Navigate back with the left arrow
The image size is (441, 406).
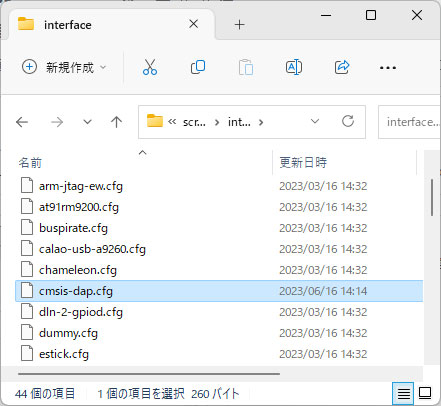click(x=22, y=122)
